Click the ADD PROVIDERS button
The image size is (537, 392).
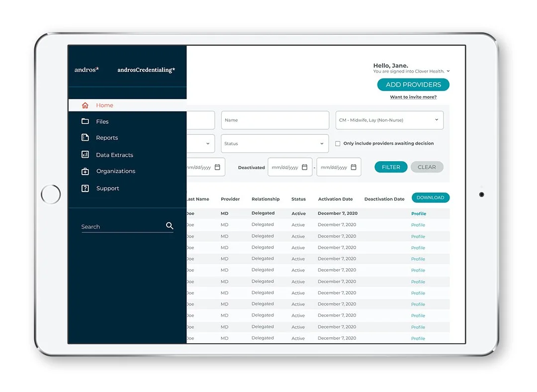coord(413,85)
